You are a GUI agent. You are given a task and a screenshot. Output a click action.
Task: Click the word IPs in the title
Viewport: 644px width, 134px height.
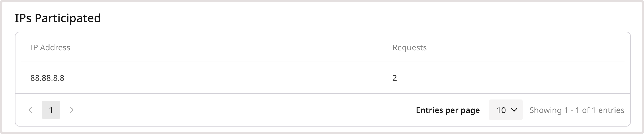point(23,18)
